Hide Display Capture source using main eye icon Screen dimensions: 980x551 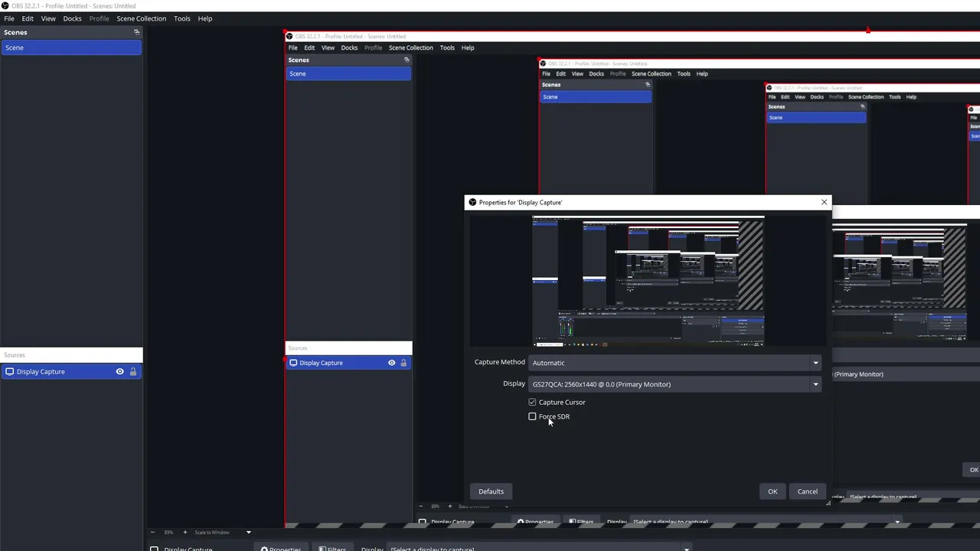(x=119, y=372)
